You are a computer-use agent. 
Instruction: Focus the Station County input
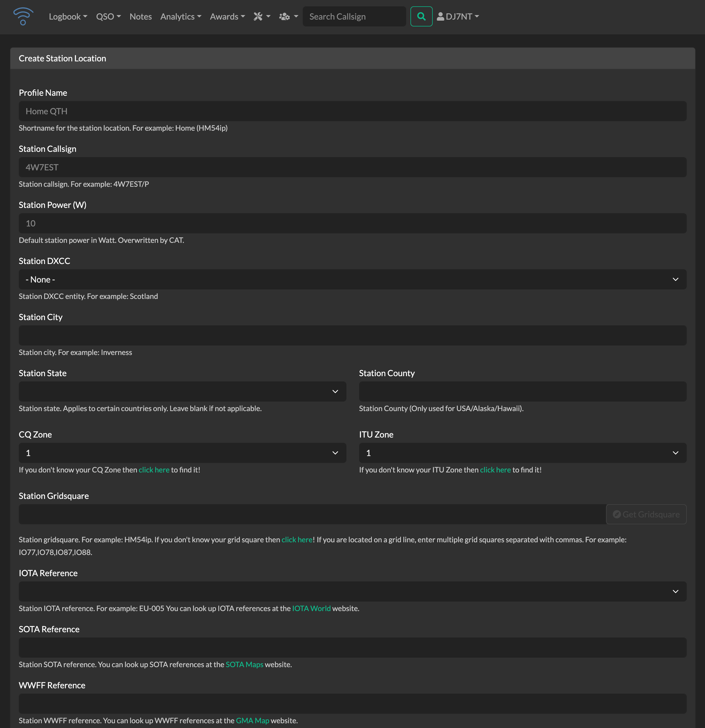pyautogui.click(x=522, y=392)
